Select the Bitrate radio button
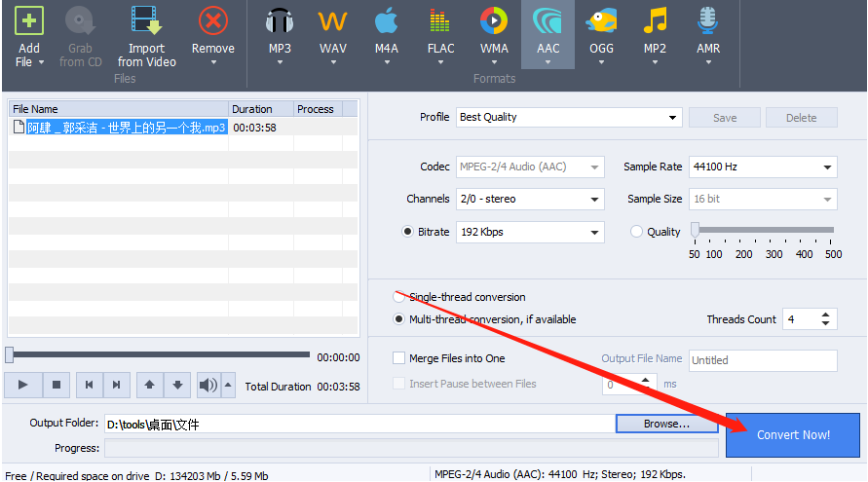 click(407, 232)
